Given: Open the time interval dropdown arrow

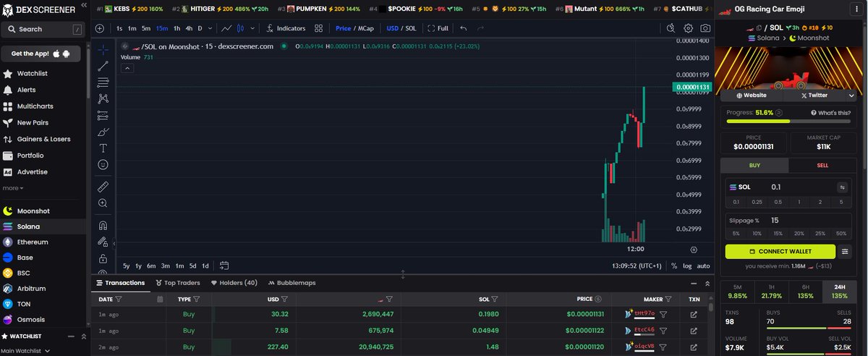Looking at the screenshot, I should tap(210, 28).
